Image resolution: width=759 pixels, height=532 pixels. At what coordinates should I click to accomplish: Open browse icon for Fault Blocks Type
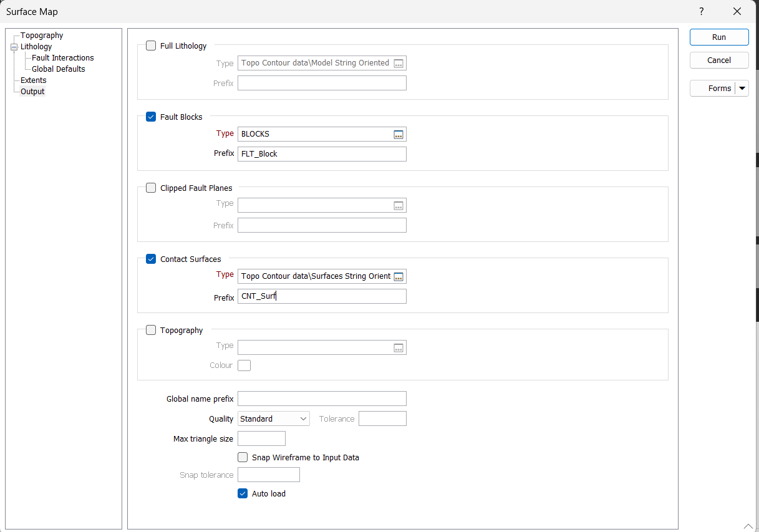(x=399, y=134)
